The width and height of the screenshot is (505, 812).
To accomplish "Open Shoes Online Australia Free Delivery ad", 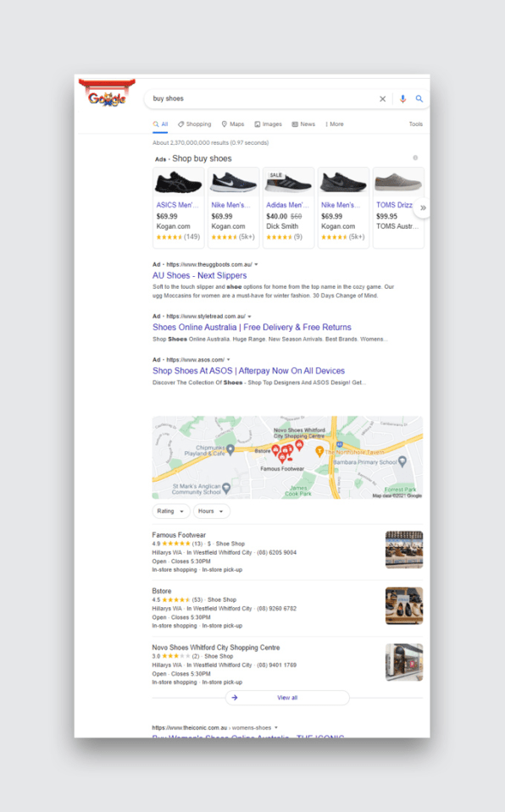I will (x=252, y=328).
